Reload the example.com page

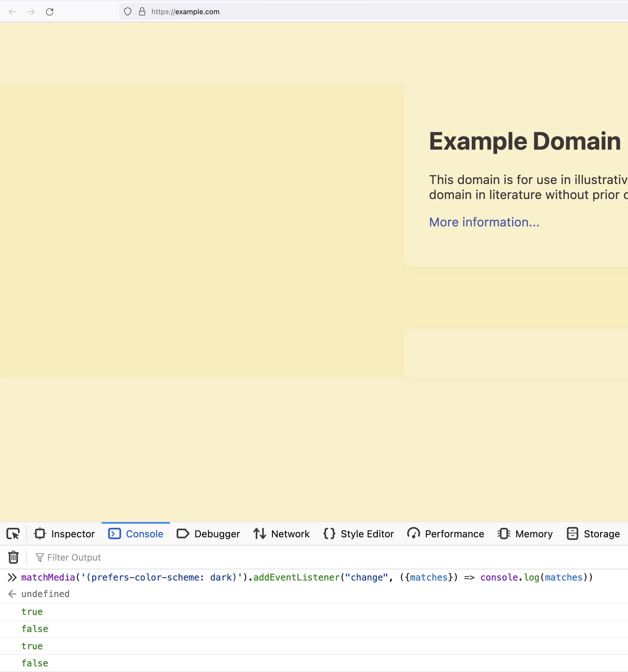click(50, 11)
